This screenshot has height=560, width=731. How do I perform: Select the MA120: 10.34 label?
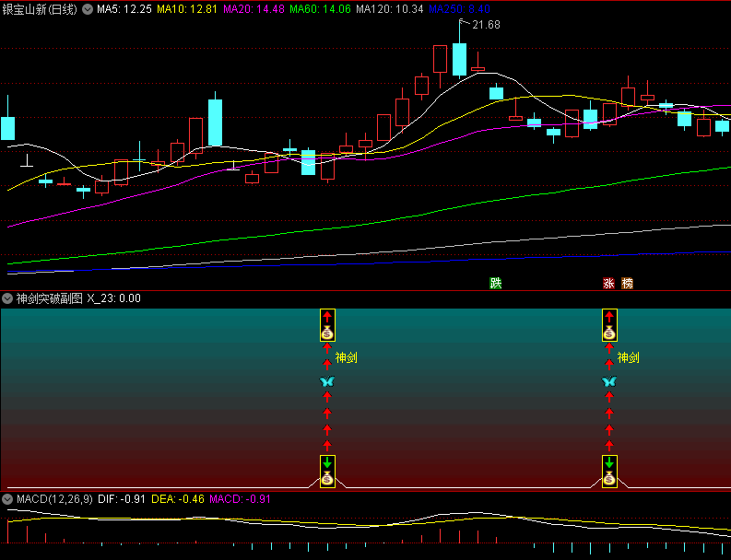(390, 9)
